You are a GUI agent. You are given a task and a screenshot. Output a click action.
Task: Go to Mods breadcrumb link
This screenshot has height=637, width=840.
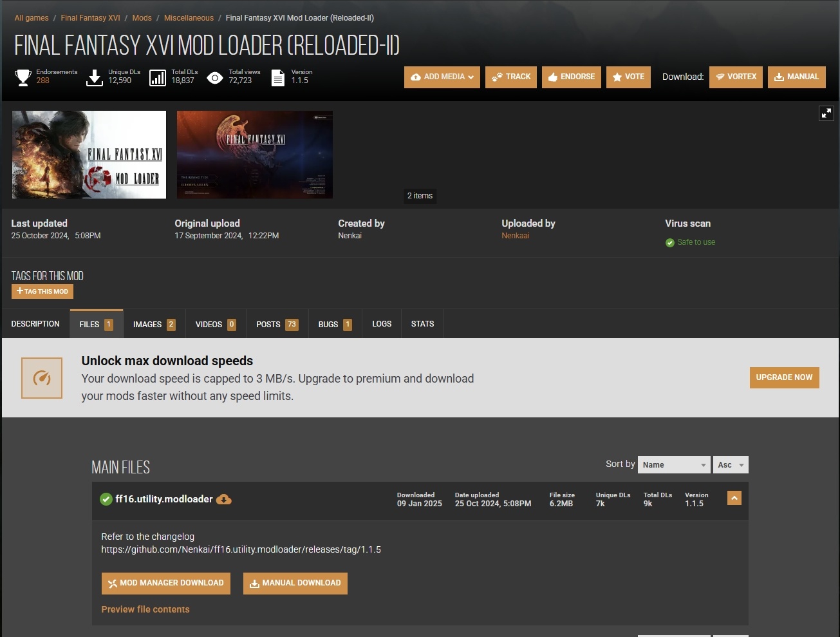click(142, 18)
